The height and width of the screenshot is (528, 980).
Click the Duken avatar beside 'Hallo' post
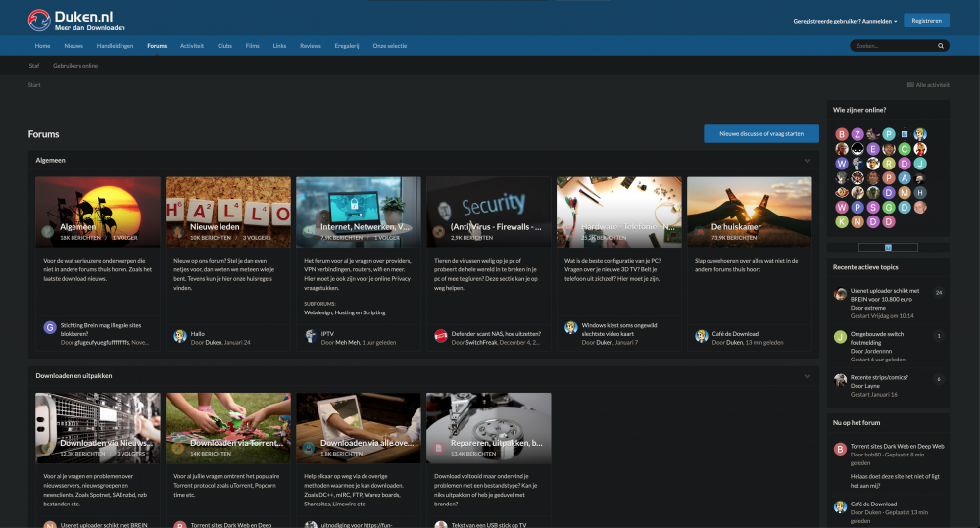(180, 336)
